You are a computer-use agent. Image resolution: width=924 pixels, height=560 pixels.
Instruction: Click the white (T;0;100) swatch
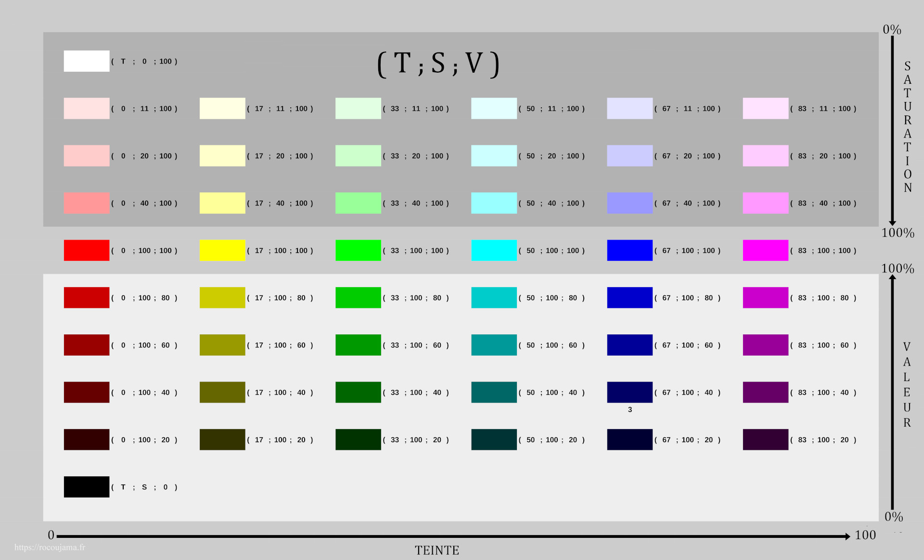click(87, 61)
